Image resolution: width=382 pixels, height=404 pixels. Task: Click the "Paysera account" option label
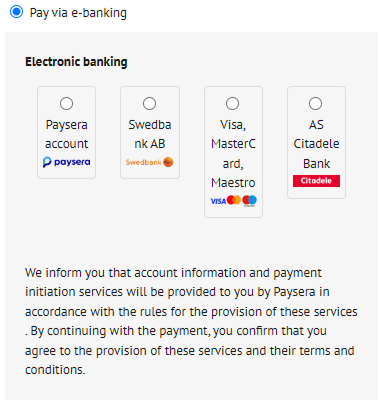[x=67, y=134]
